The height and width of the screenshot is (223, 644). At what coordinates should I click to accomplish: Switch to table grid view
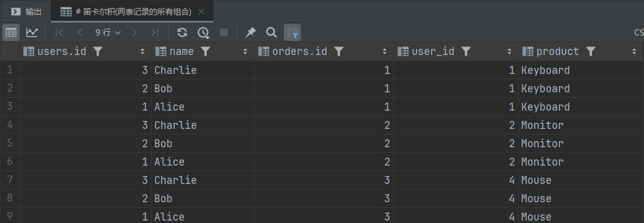(11, 32)
